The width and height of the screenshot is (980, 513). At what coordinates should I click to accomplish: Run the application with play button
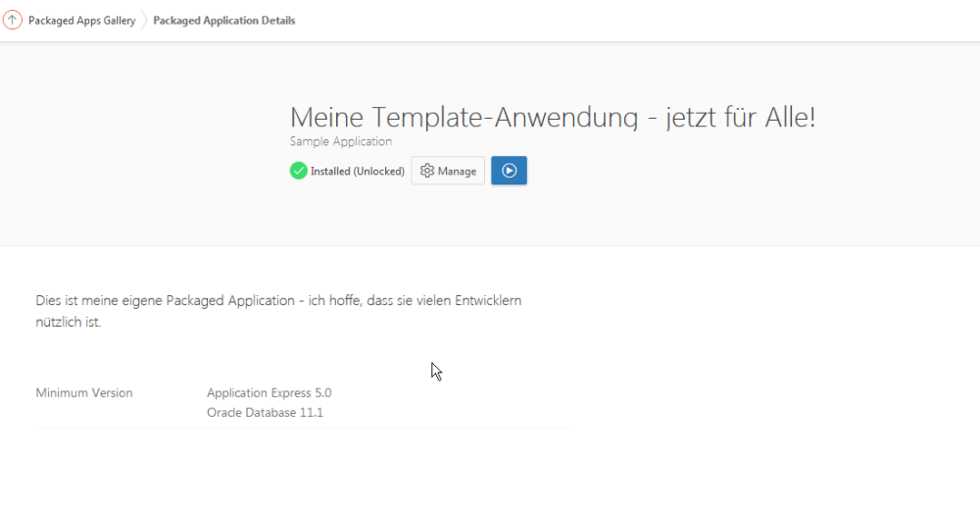point(509,170)
